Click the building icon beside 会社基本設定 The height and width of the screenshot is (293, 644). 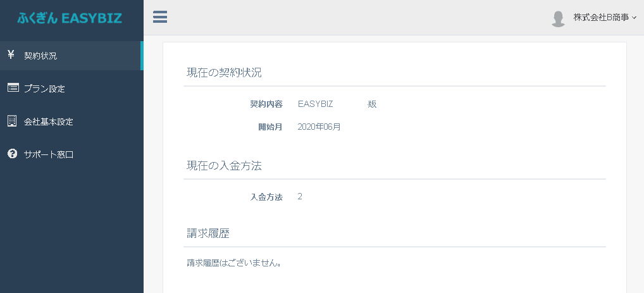pyautogui.click(x=12, y=121)
